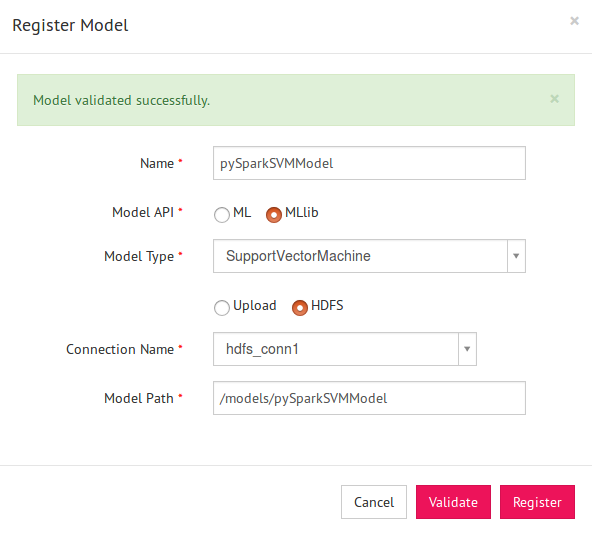The width and height of the screenshot is (592, 536).
Task: Click the Validate button
Action: pos(453,502)
